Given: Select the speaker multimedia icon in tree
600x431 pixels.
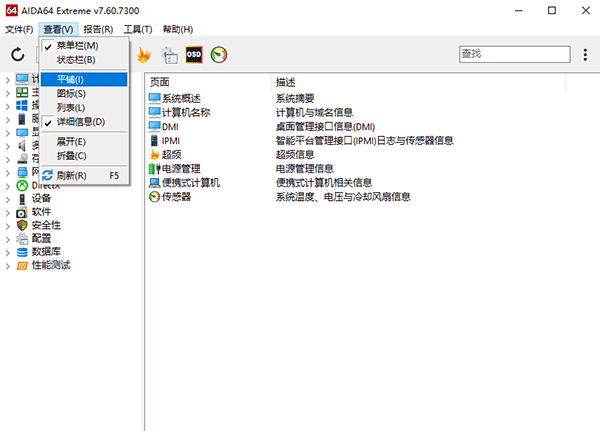Looking at the screenshot, I should (22, 145).
